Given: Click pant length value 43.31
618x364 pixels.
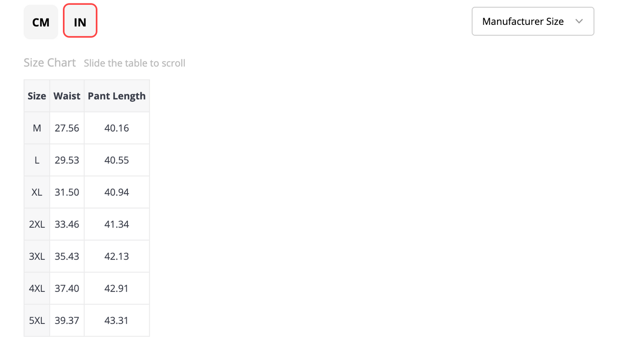Looking at the screenshot, I should [117, 320].
